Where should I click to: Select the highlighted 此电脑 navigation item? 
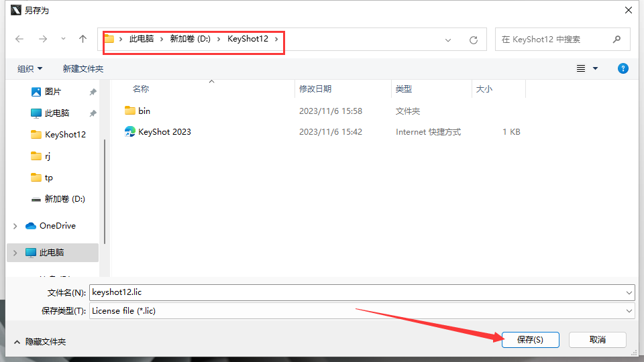coord(52,253)
